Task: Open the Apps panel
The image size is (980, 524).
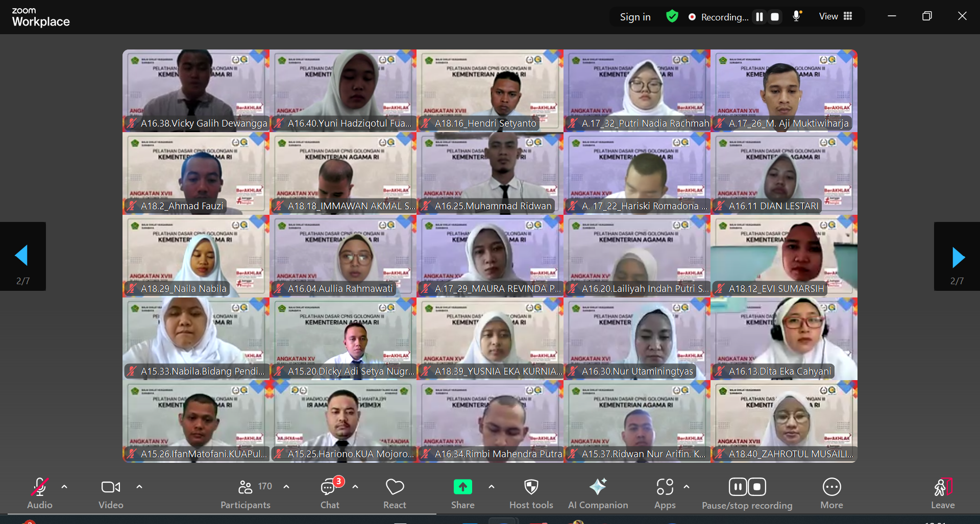Action: click(665, 493)
